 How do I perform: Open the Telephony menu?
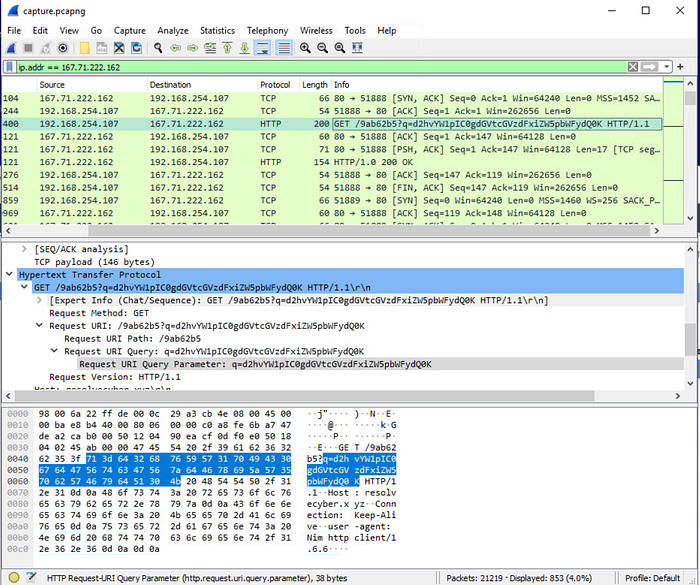[267, 30]
